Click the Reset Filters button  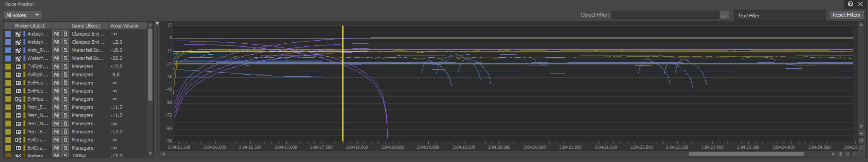point(846,15)
